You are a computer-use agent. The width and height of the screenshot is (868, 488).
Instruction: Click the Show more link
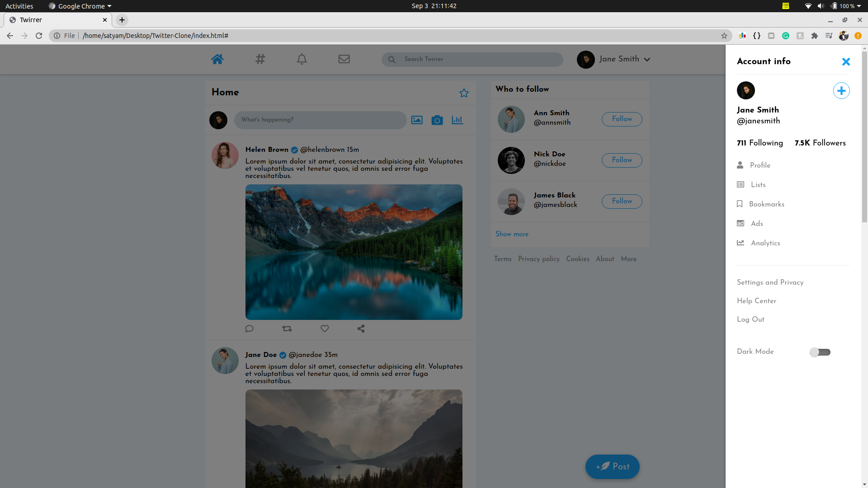[512, 234]
